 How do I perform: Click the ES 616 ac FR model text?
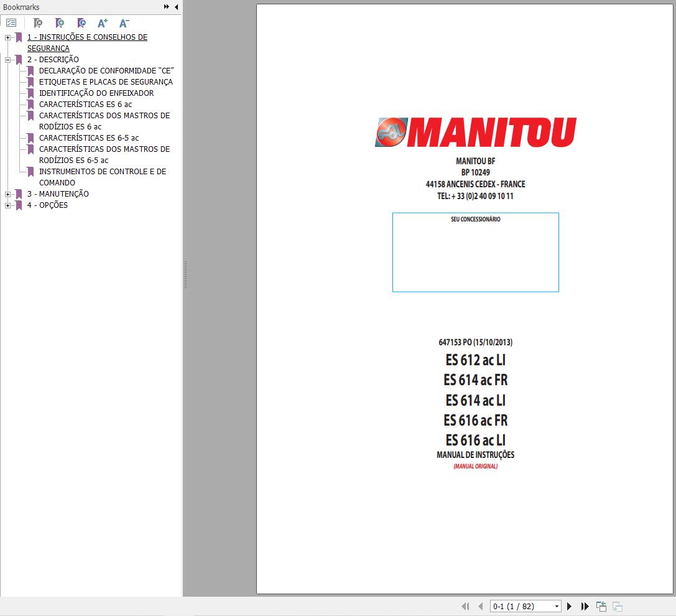pos(476,420)
